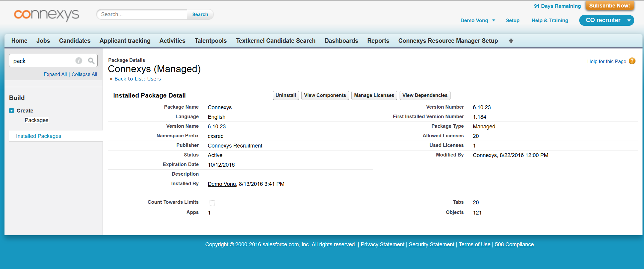Click the Publisher value Connexys Recruitment
The height and width of the screenshot is (269, 644).
[235, 146]
